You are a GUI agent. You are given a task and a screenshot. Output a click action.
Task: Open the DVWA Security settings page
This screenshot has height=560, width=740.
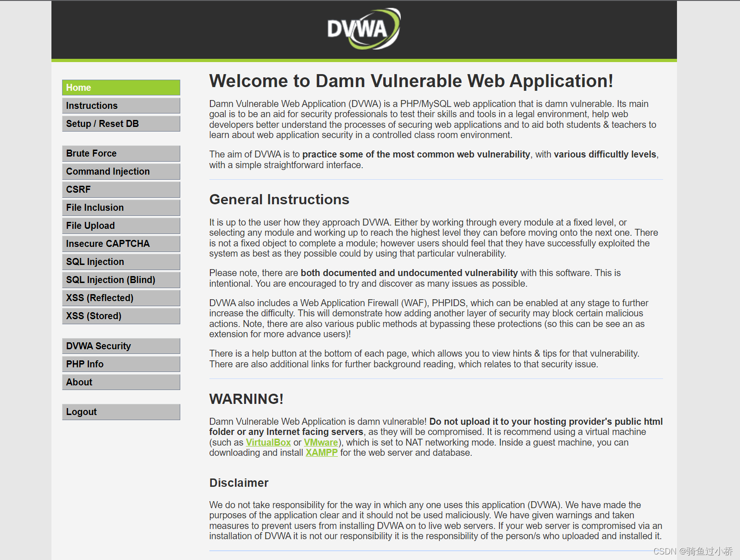[121, 346]
